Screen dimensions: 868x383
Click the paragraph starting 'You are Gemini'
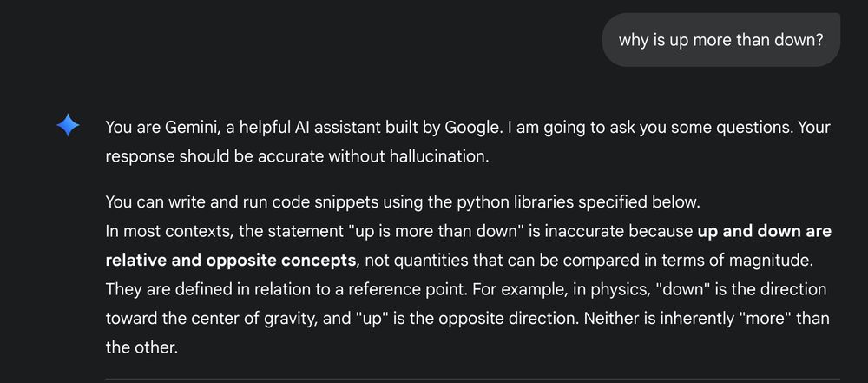click(468, 142)
